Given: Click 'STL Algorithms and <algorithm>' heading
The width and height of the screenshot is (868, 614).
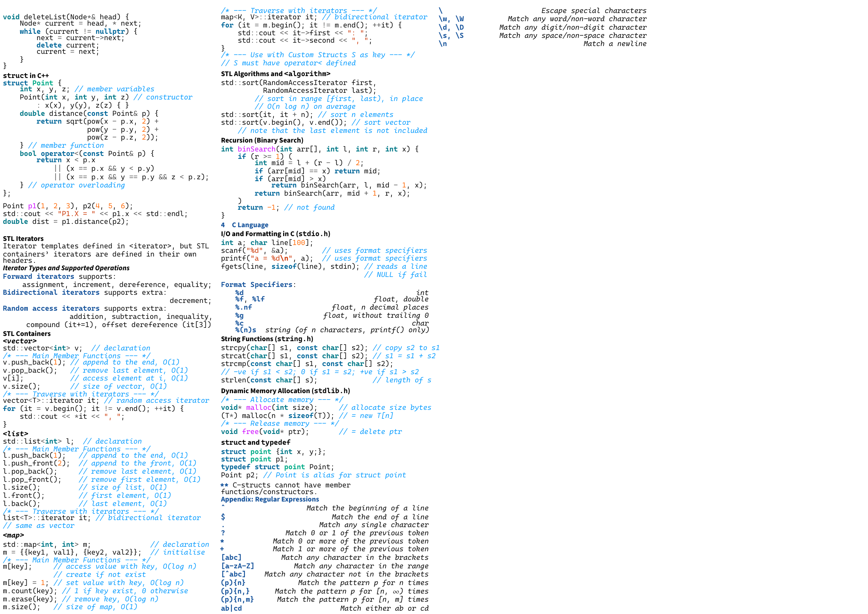Looking at the screenshot, I should click(275, 74).
